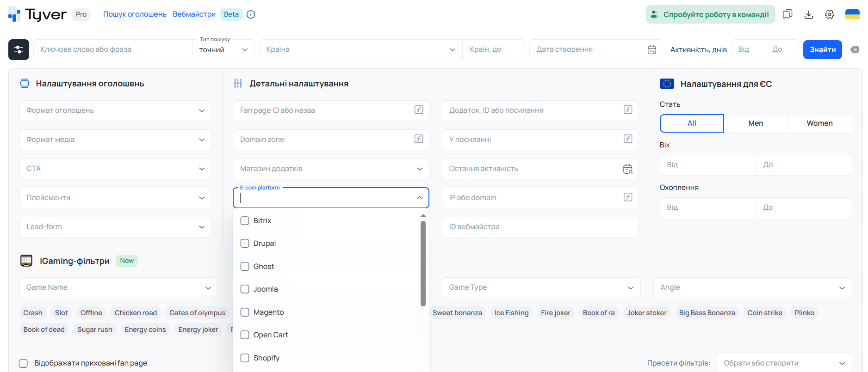This screenshot has height=372, width=868.
Task: Click the filter mode icon in У посиланні field
Action: (628, 139)
